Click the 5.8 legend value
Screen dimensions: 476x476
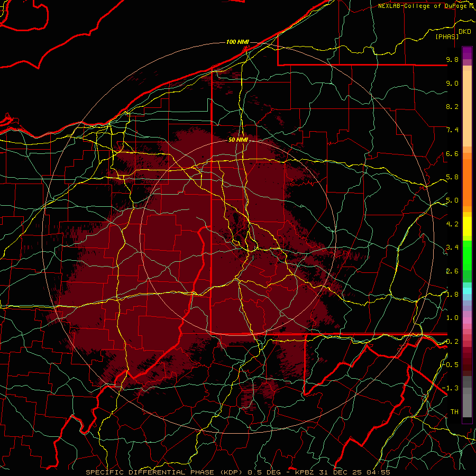[x=452, y=177]
